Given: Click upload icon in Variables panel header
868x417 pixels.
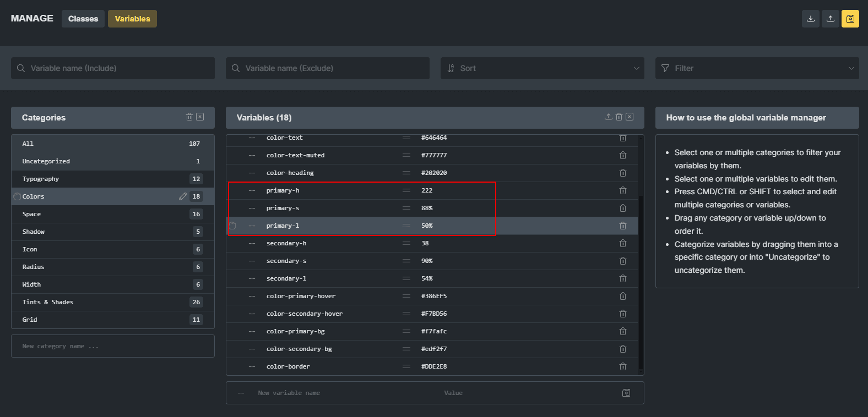Looking at the screenshot, I should pyautogui.click(x=608, y=117).
